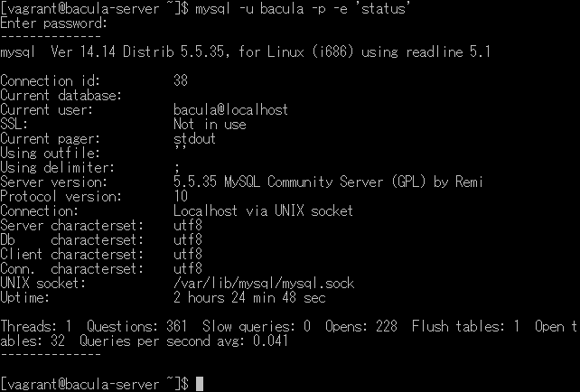The image size is (580, 392).
Task: Click the Opens: 228 statistic
Action: pyautogui.click(x=361, y=327)
